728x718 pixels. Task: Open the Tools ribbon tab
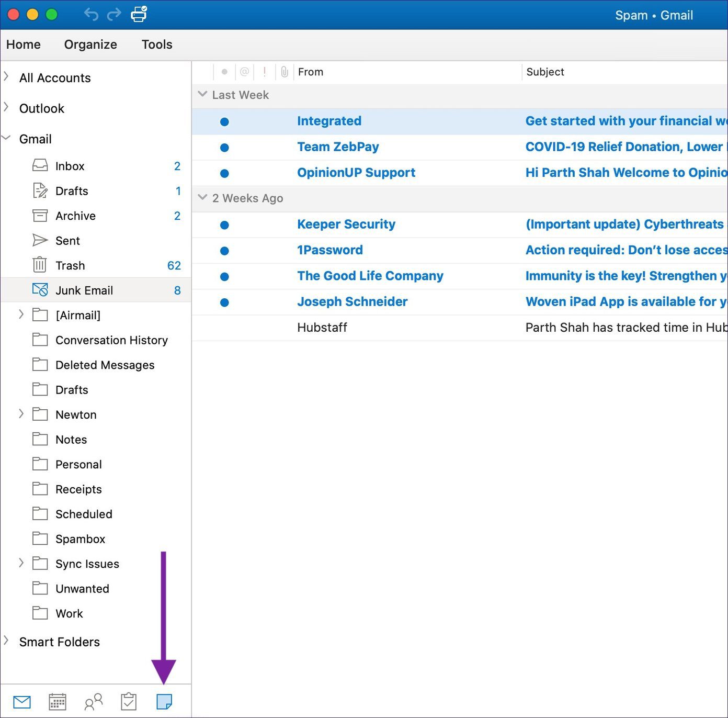157,44
